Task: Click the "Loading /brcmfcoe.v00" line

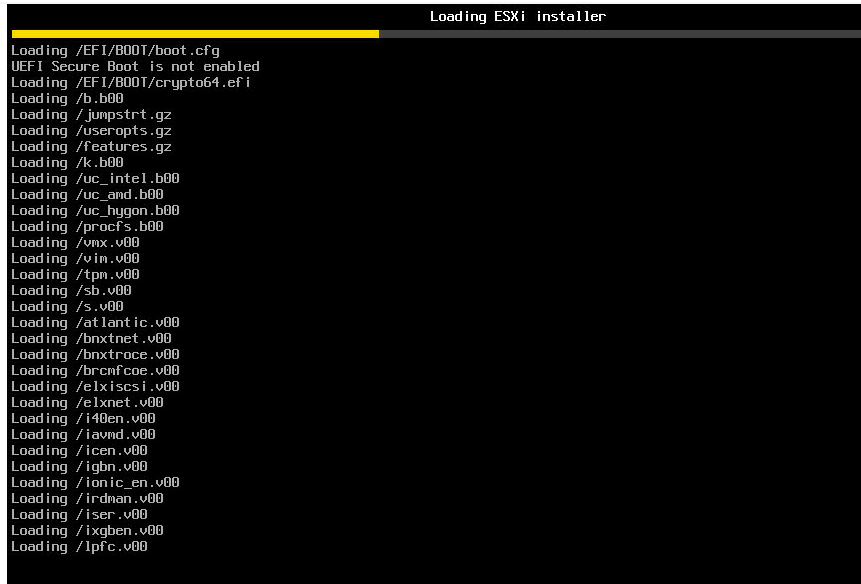Action: point(95,370)
